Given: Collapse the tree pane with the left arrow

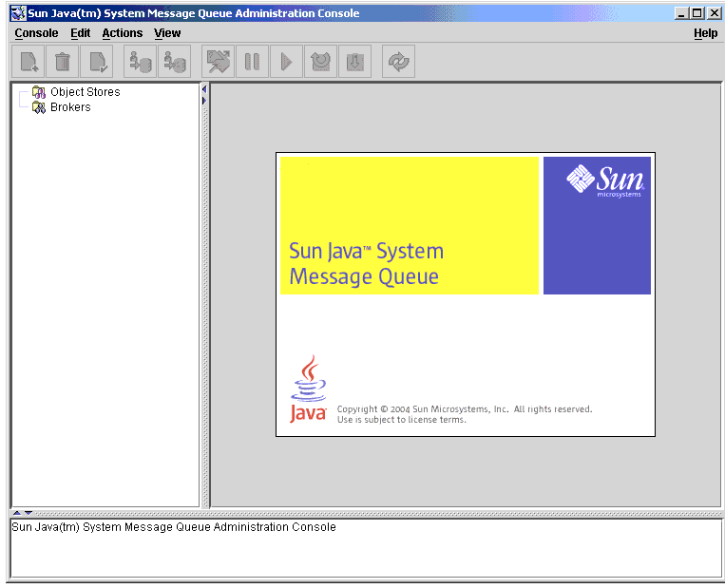Looking at the screenshot, I should coord(204,88).
